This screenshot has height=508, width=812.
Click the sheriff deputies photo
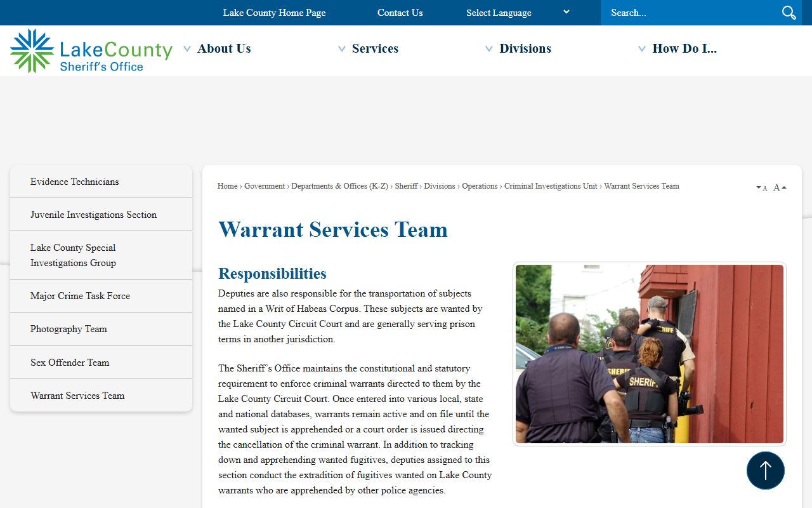pos(650,354)
